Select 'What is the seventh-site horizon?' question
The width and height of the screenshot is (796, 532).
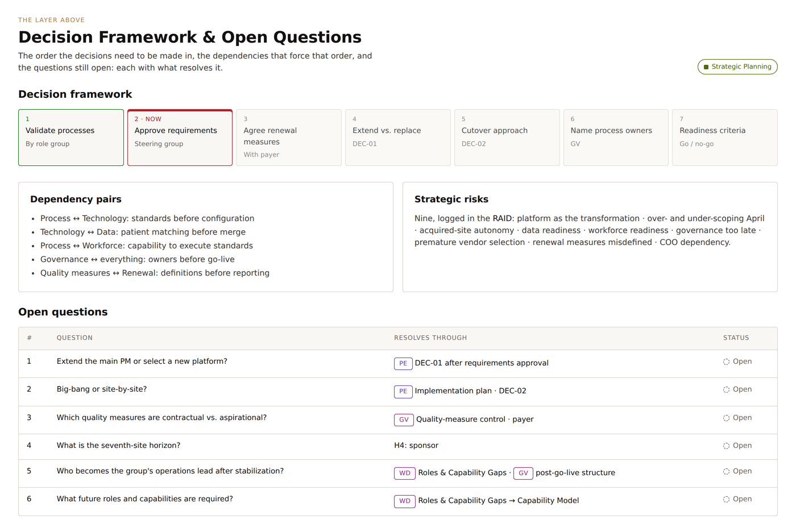coord(118,446)
